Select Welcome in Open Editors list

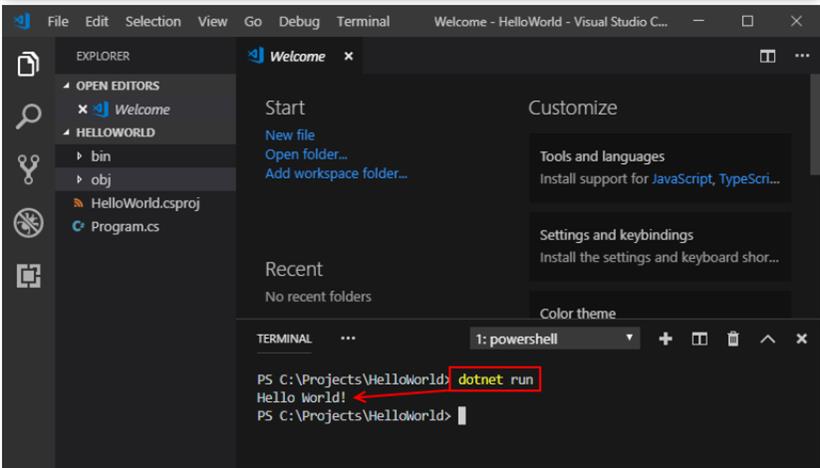(x=145, y=109)
